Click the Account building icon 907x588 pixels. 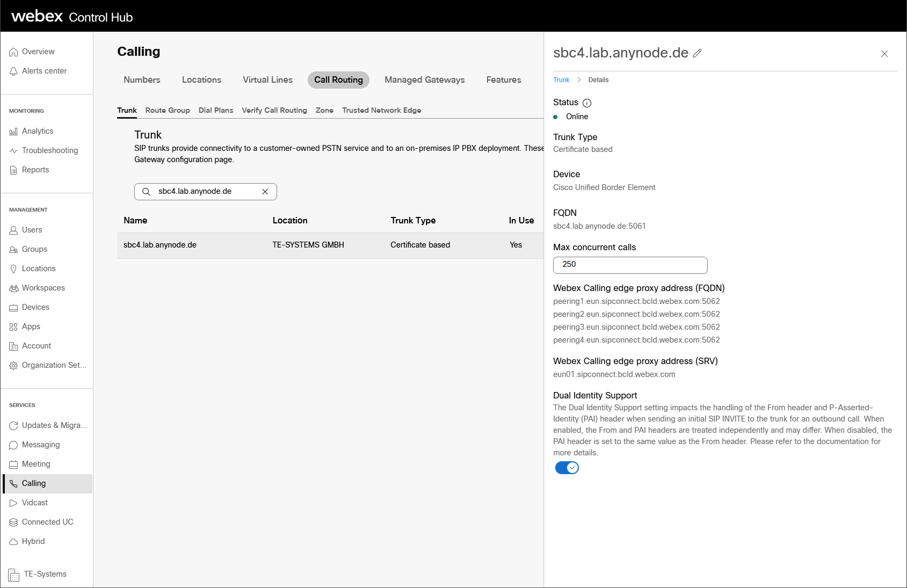tap(13, 346)
